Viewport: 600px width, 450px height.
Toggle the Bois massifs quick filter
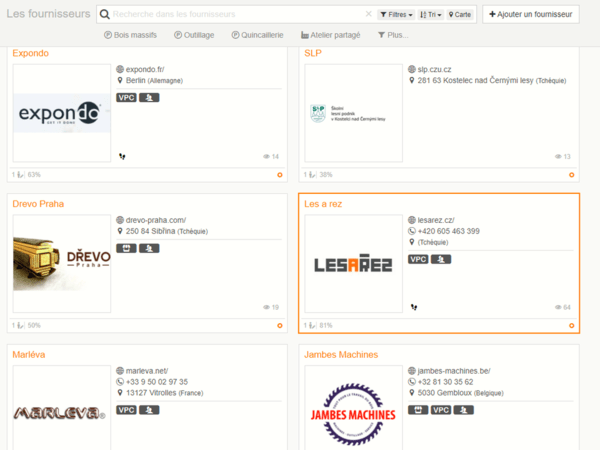point(129,35)
